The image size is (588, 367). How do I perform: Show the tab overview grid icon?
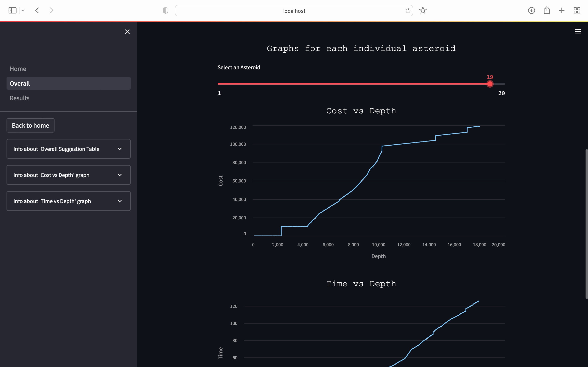(x=577, y=10)
